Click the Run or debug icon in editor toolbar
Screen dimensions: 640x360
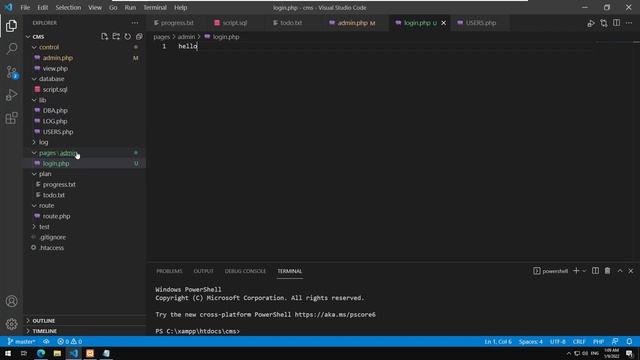(591, 23)
